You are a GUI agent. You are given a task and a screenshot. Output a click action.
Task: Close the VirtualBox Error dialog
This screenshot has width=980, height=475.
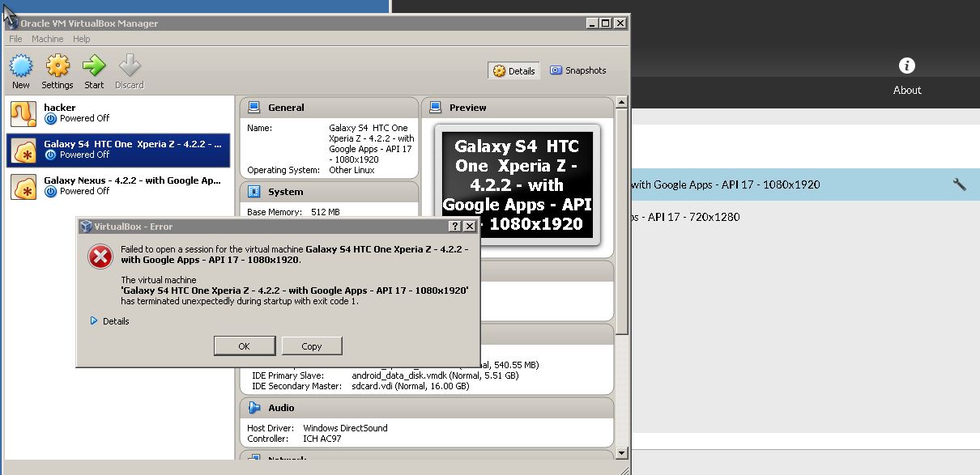(469, 227)
